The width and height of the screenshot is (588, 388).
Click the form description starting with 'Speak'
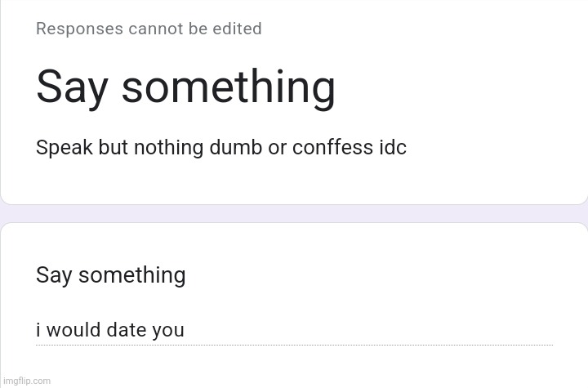220,148
